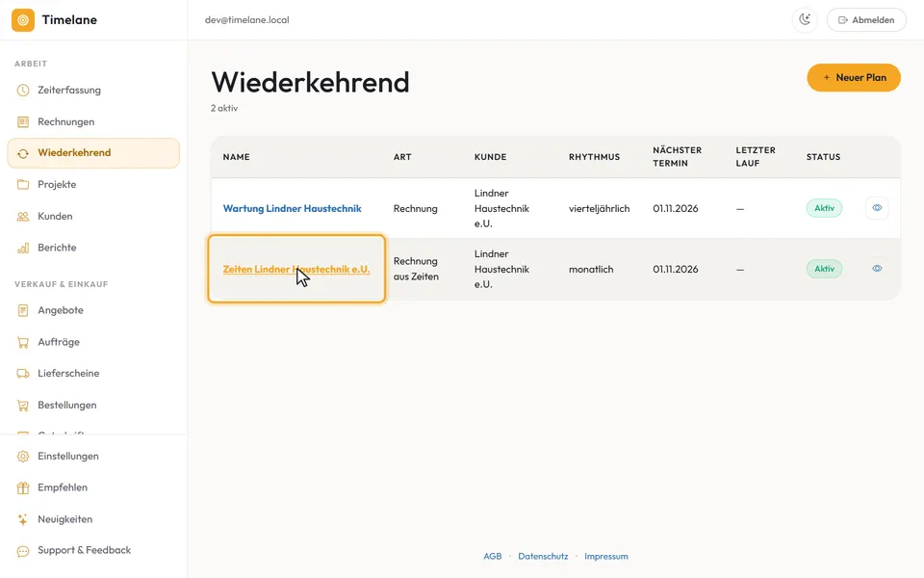Screen dimensions: 924x578
Task: Create a plan with Neuer Plan
Action: [854, 78]
